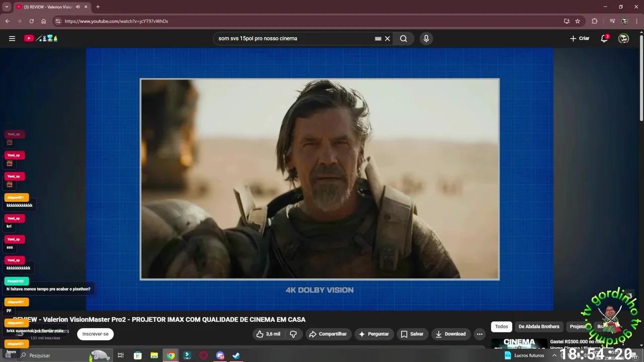
Task: Like the video with 3,6 mil
Action: click(268, 334)
